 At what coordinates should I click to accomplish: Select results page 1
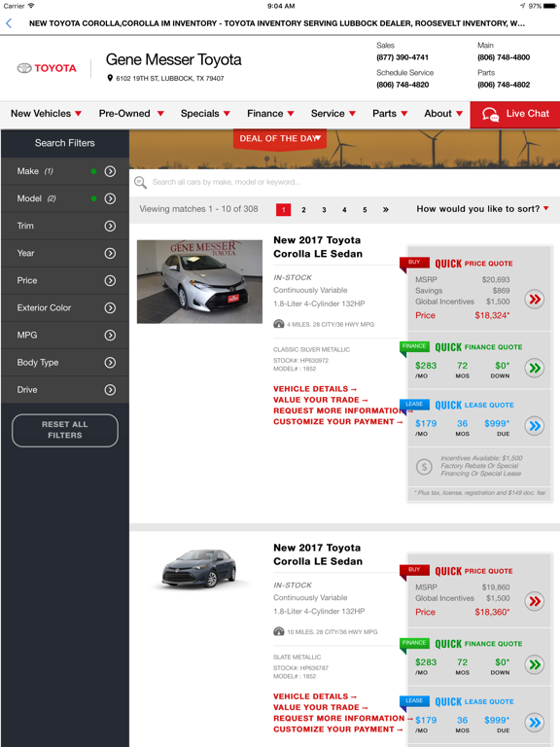coord(283,210)
